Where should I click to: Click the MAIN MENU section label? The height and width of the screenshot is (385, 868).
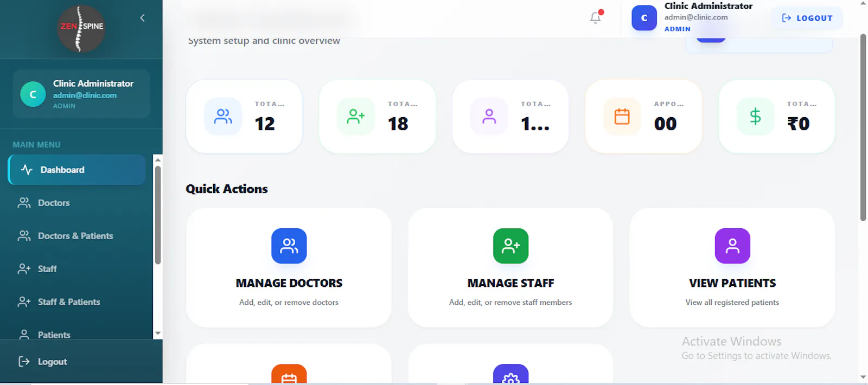[x=36, y=145]
